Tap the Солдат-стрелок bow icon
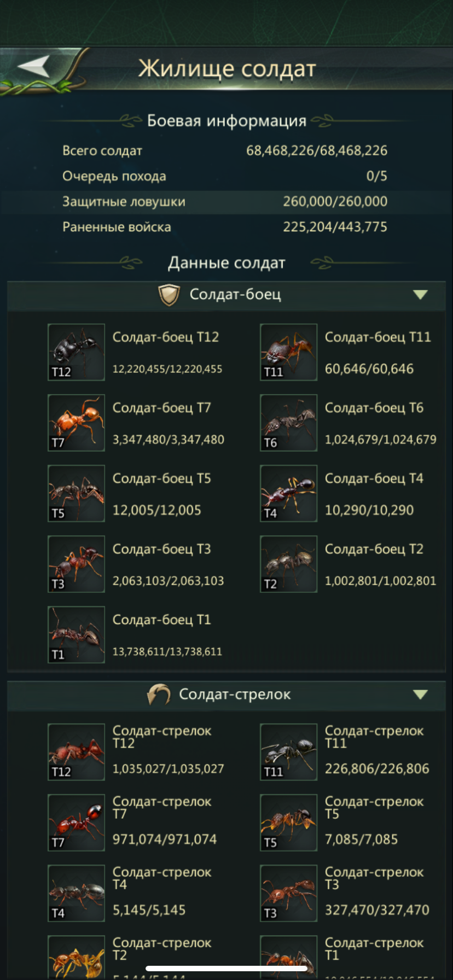Screen dimensions: 453x980 (x=159, y=695)
